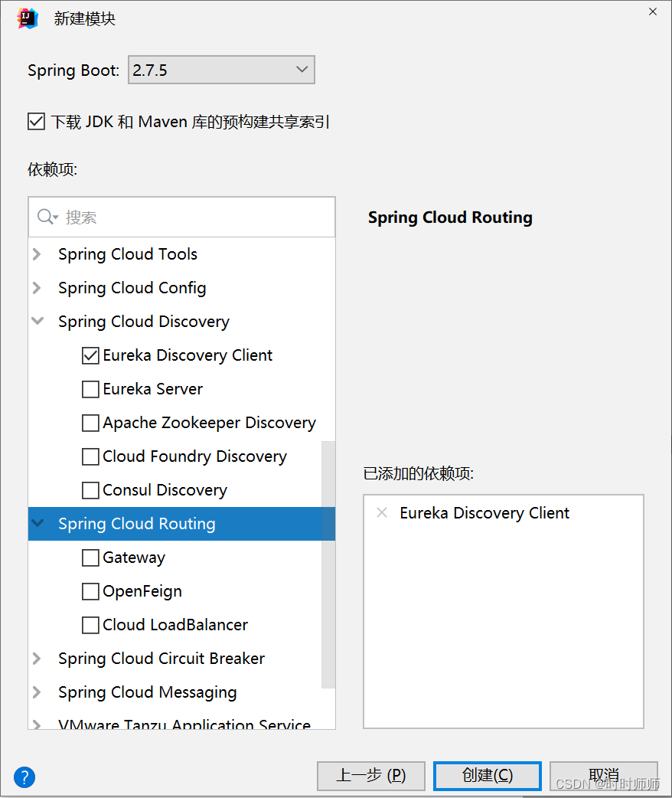
Task: Check Cloud Foundry Discovery option
Action: coord(90,456)
